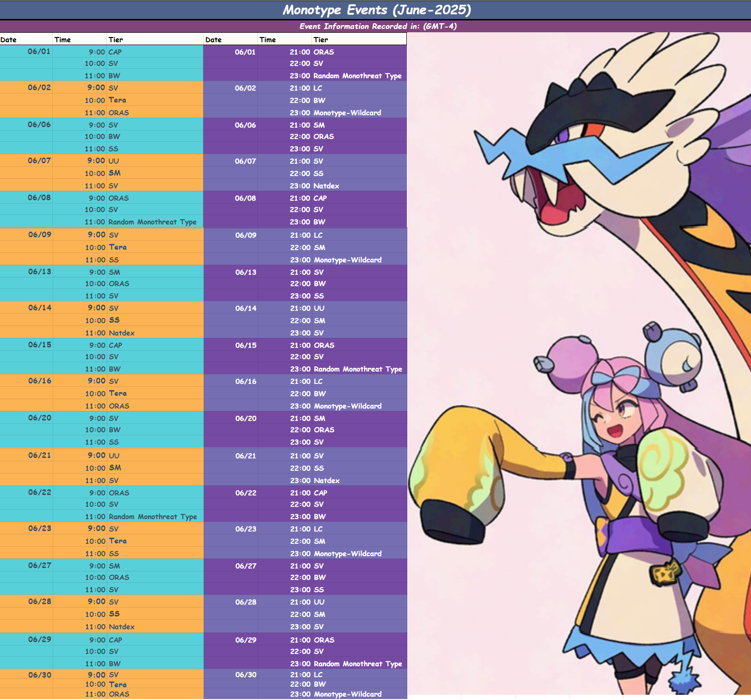Click 'Natdex' at 23:00 on 06/07
Image resolution: width=751 pixels, height=700 pixels.
coord(327,186)
